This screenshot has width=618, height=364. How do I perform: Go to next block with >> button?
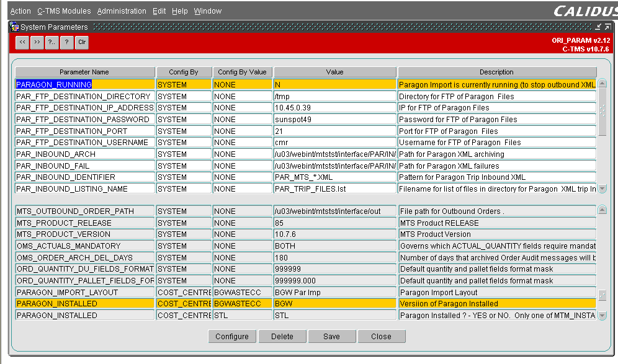click(x=37, y=43)
